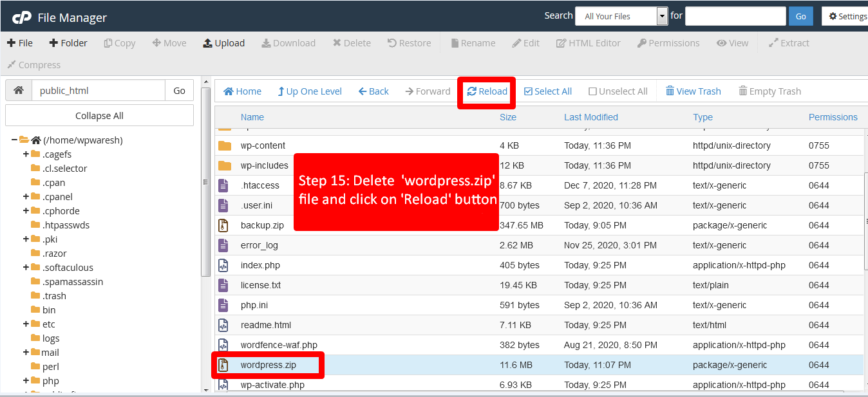Select .trash folder in the tree
The height and width of the screenshot is (397, 868).
pyautogui.click(x=54, y=296)
